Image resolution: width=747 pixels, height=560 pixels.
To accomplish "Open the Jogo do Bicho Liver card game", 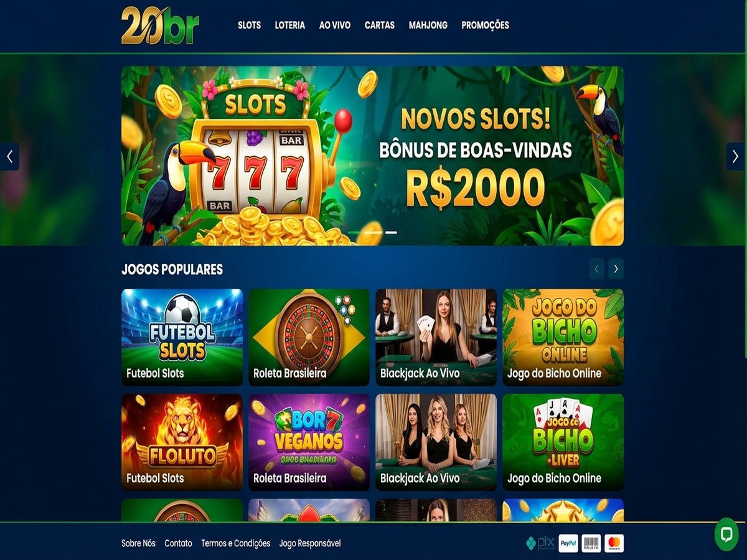I will pos(563,442).
